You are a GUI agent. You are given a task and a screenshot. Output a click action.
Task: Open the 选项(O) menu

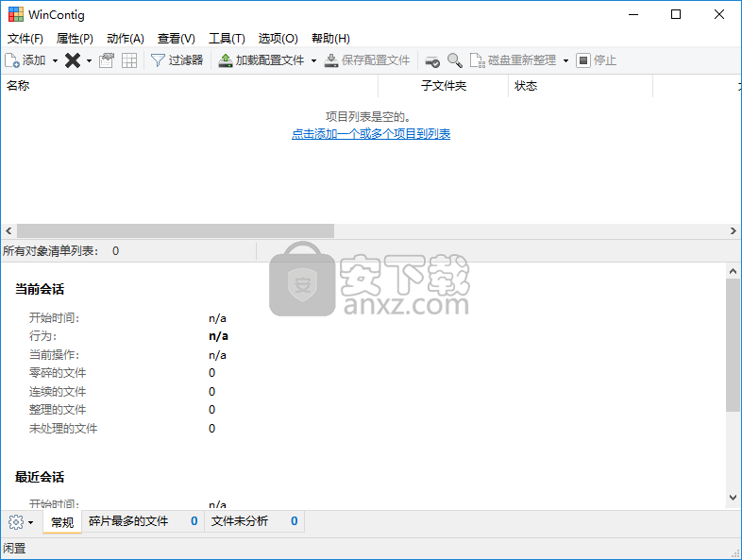coord(278,39)
